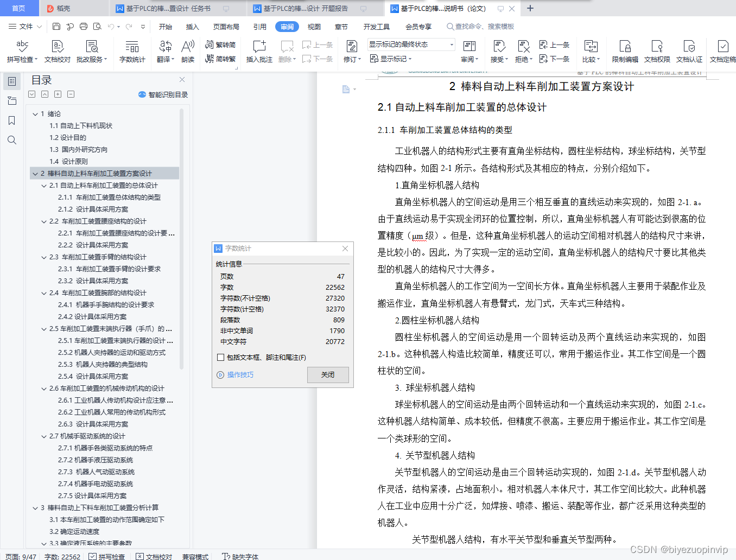Reject the change with 拒绝
The height and width of the screenshot is (560, 736).
[x=523, y=52]
